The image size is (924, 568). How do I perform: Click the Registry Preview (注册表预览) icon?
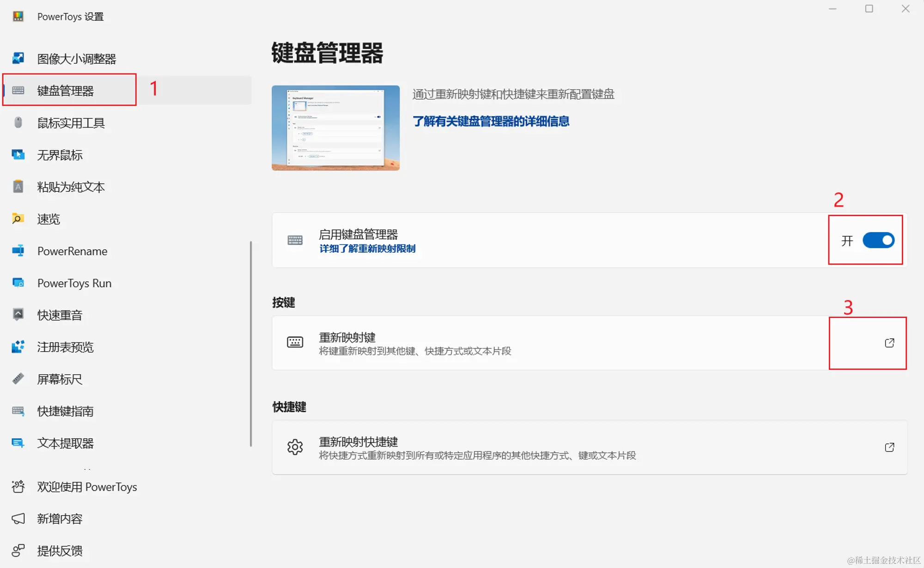pyautogui.click(x=18, y=347)
